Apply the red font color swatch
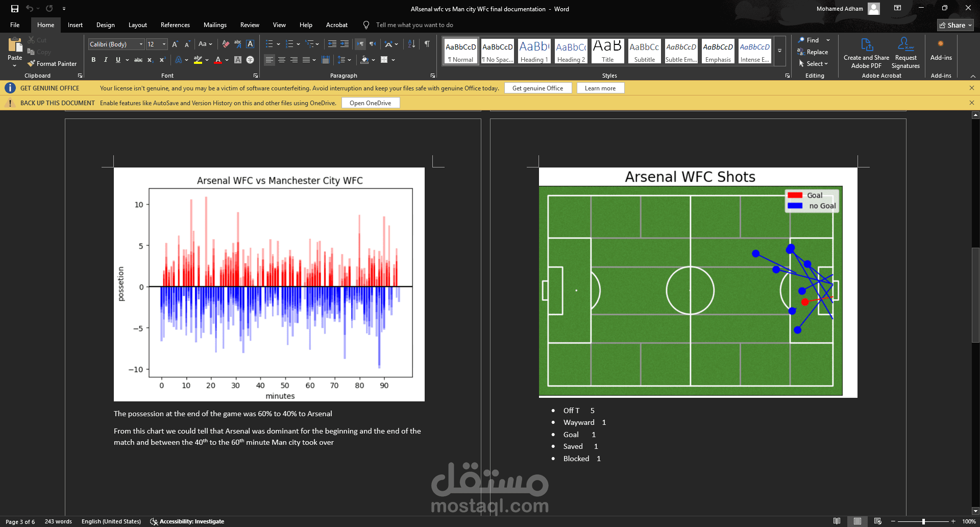Image resolution: width=980 pixels, height=527 pixels. 218,60
